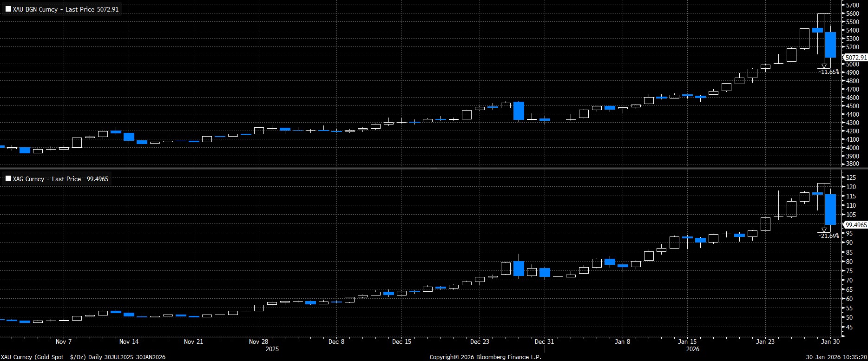The width and height of the screenshot is (868, 361).
Task: Click the XAU Curncy Gold Spot footer label
Action: pyautogui.click(x=84, y=357)
